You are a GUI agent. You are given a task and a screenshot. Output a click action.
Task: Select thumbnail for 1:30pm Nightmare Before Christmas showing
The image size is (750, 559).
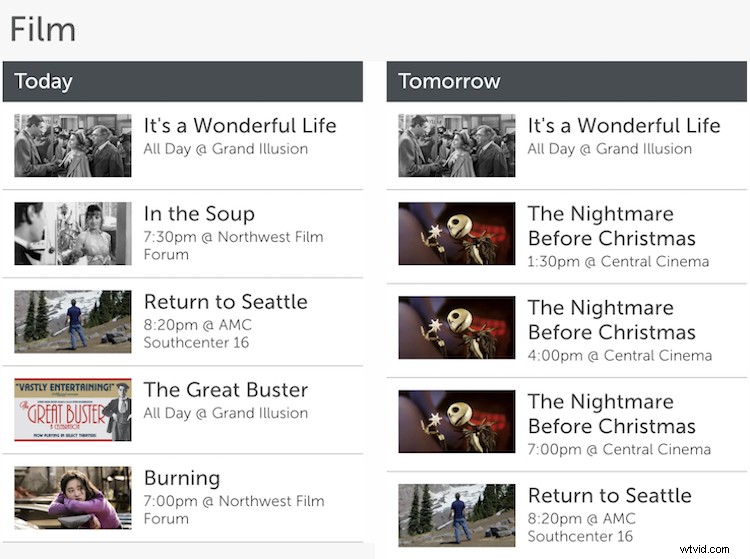tap(456, 234)
